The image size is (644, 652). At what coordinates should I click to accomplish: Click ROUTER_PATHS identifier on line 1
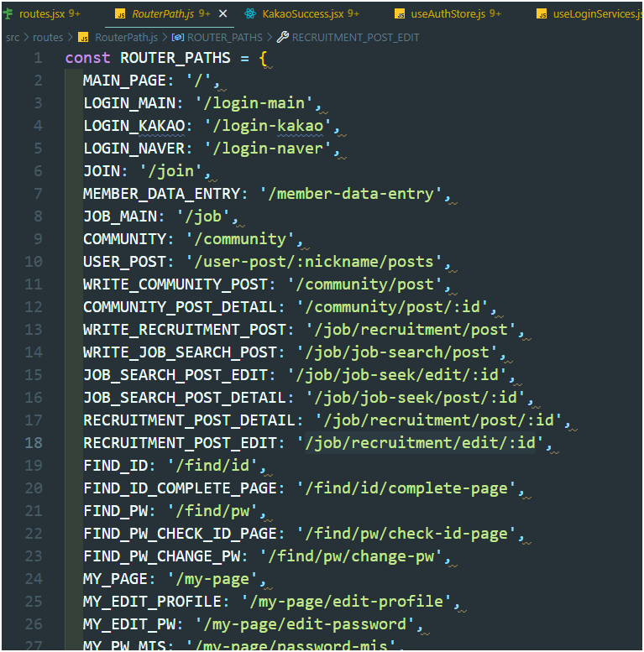click(x=175, y=58)
